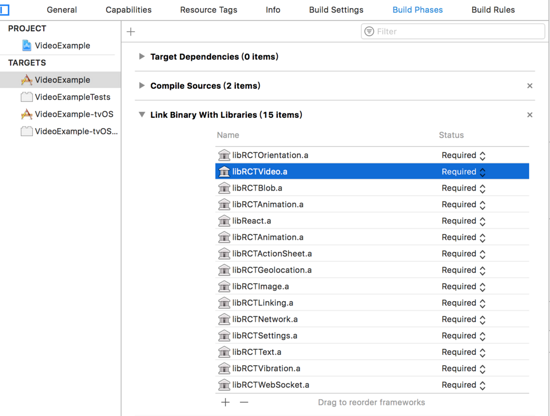Click the add build phase plus icon

pyautogui.click(x=130, y=32)
